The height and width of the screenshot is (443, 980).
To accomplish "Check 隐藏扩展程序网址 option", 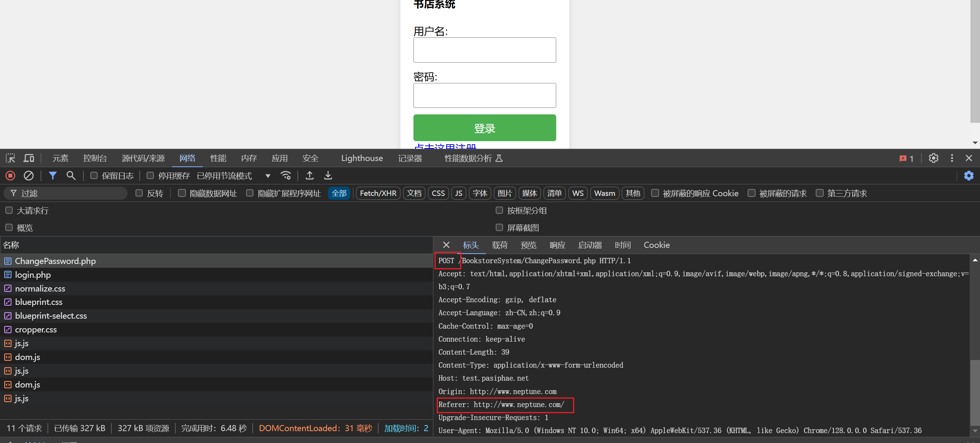I will (250, 193).
